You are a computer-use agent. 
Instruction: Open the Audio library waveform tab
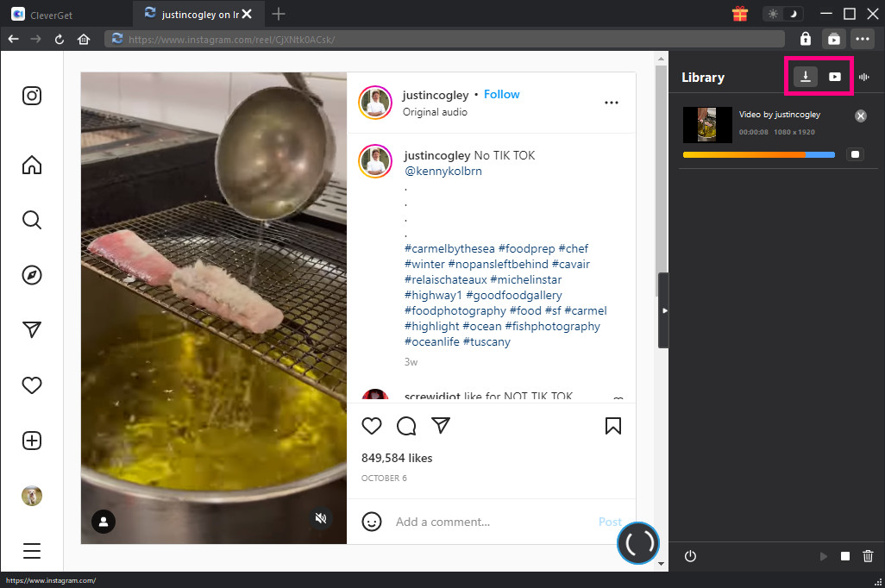tap(863, 77)
